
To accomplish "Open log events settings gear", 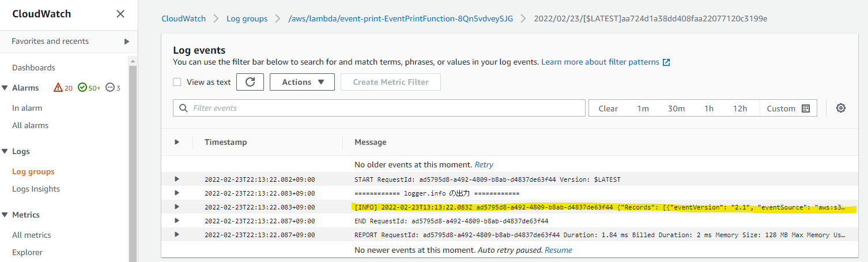I will coord(841,108).
